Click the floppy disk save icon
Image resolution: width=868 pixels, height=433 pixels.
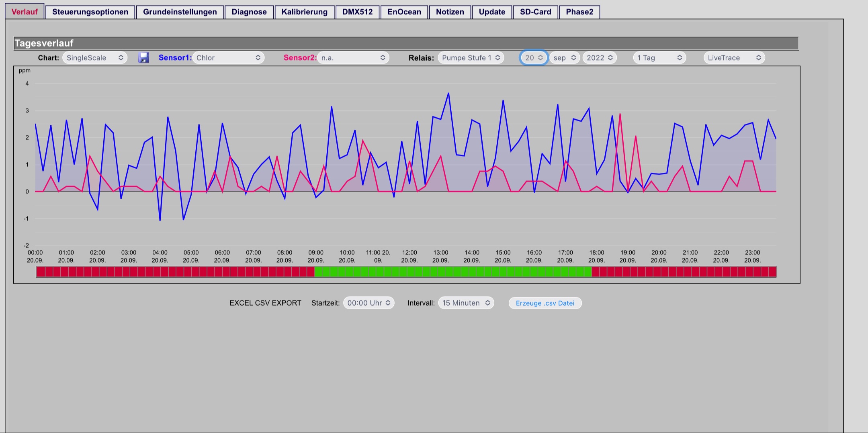point(143,58)
